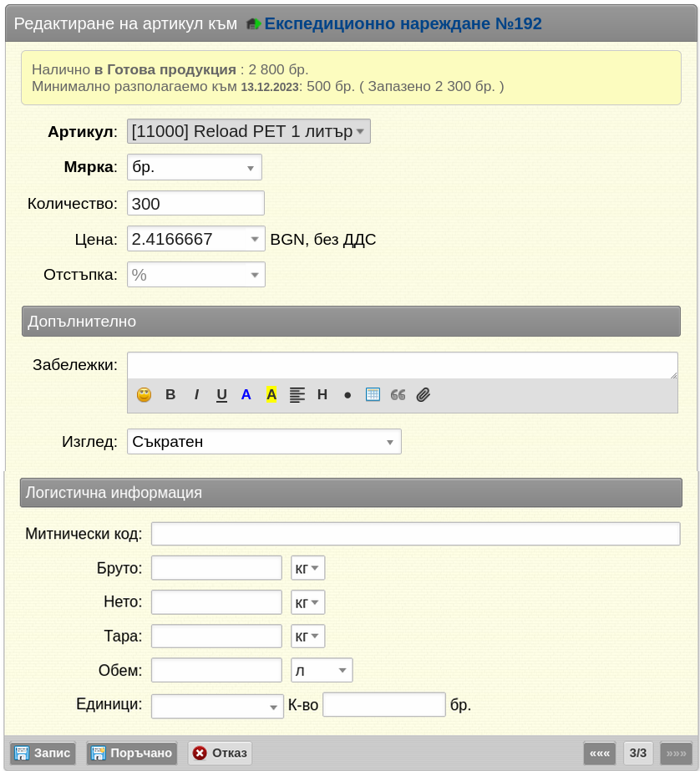Click the Забележки notes text area
This screenshot has width=700, height=771.
tap(403, 365)
